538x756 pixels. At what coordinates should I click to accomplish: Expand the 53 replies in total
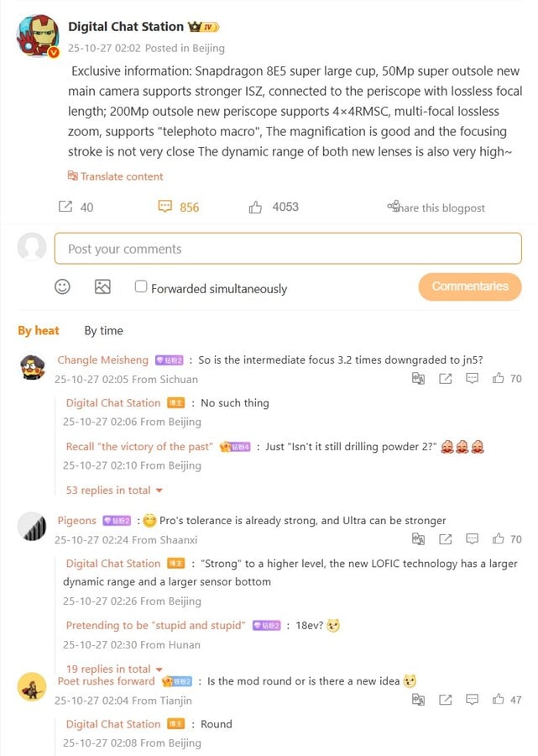(114, 490)
